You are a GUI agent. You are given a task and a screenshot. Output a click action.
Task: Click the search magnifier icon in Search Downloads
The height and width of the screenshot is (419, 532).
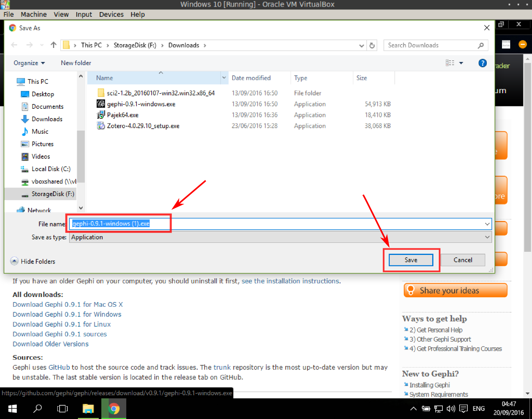(x=481, y=45)
